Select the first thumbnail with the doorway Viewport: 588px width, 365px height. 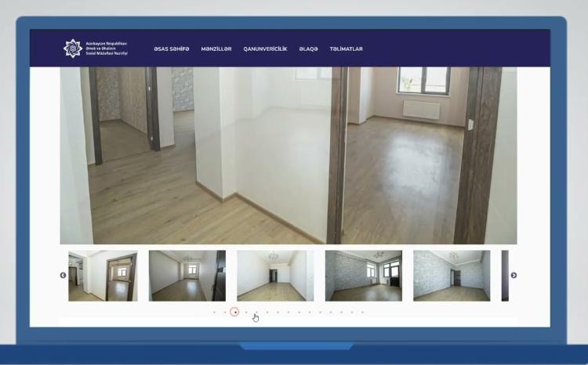tap(103, 276)
